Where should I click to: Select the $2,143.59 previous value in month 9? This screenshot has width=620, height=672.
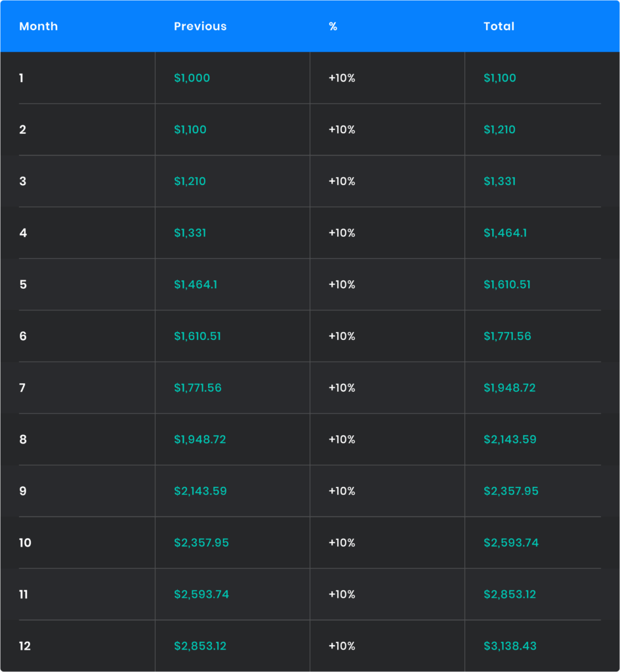(200, 491)
